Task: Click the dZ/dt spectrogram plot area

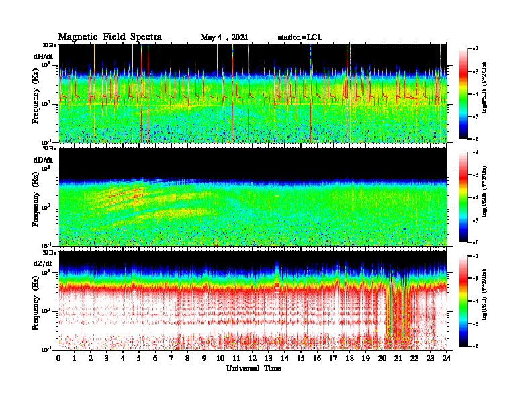Action: pos(253,300)
